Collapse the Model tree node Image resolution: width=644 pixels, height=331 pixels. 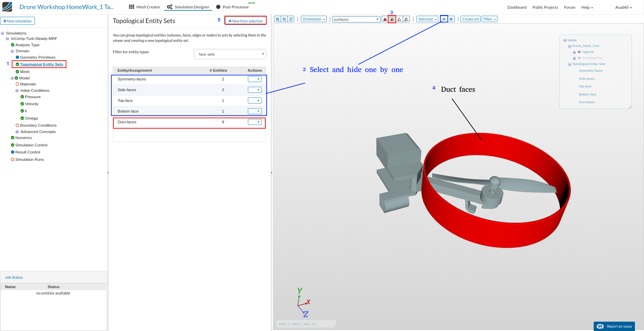[12, 78]
